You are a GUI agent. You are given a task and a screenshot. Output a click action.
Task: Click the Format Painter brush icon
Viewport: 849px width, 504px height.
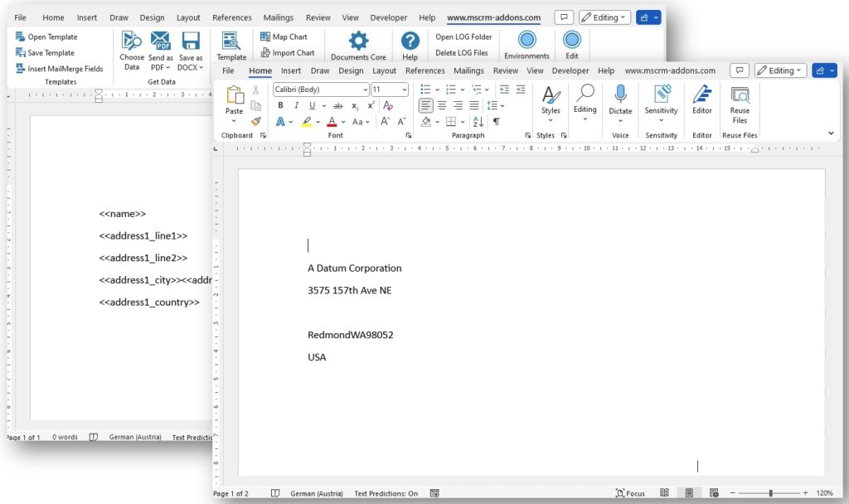256,121
